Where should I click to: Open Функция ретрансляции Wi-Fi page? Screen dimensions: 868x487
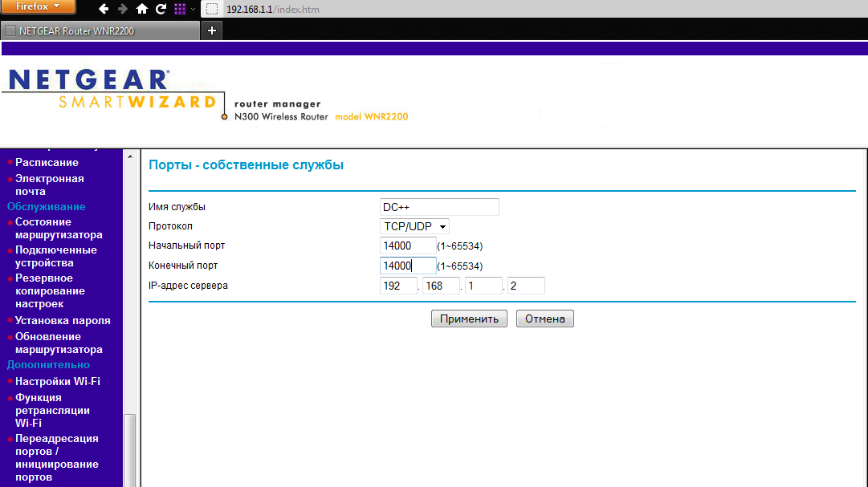coord(52,410)
